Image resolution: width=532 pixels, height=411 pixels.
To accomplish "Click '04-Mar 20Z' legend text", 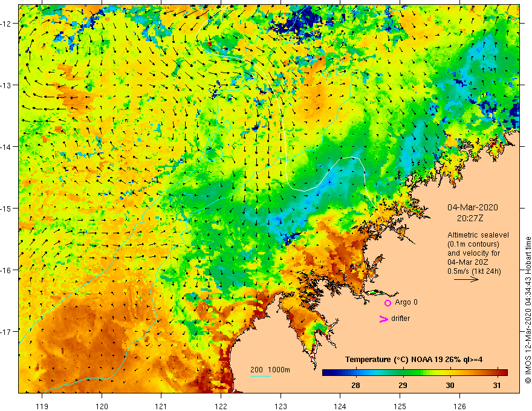I will point(467,262).
